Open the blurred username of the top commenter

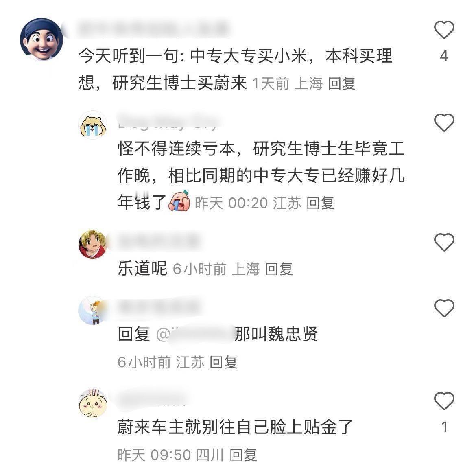click(153, 28)
